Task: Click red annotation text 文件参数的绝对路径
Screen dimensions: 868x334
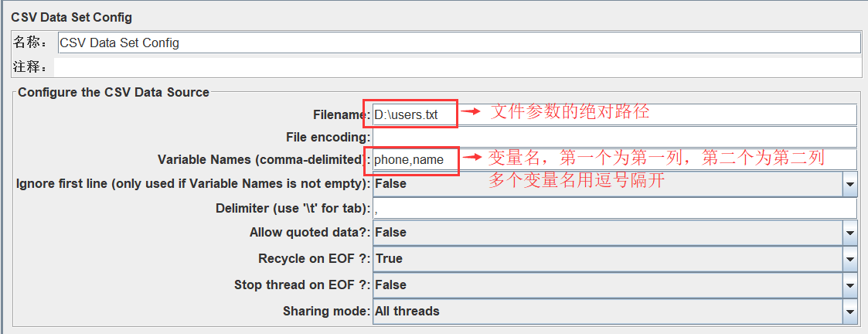Action: tap(570, 112)
